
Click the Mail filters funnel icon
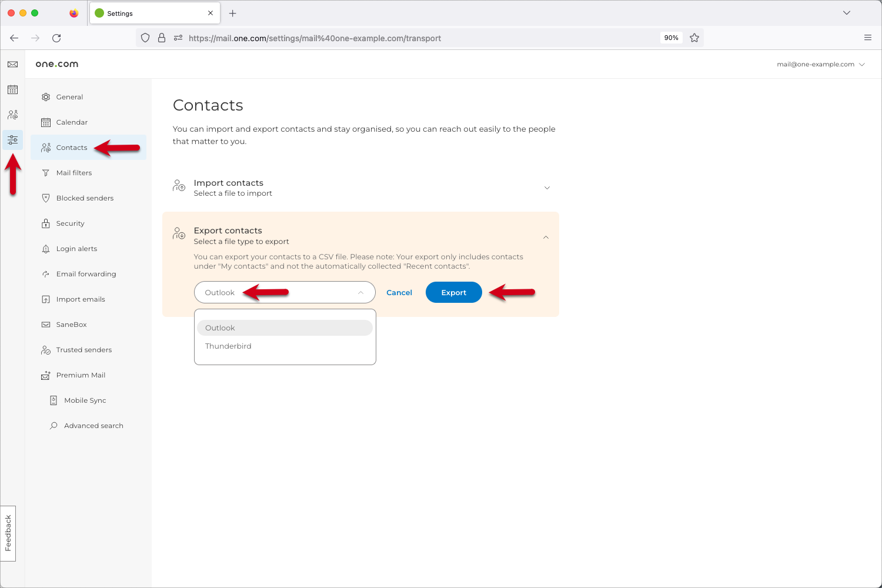[x=46, y=172]
